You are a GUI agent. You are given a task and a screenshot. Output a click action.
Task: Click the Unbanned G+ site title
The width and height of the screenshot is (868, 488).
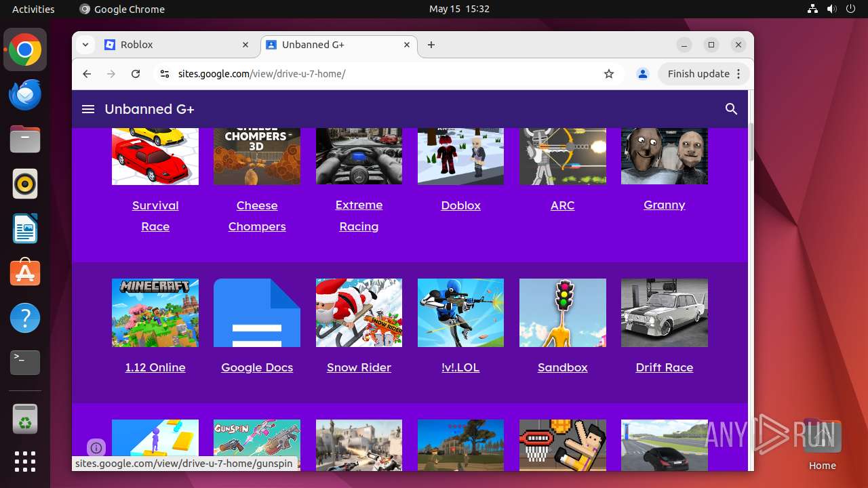point(149,109)
